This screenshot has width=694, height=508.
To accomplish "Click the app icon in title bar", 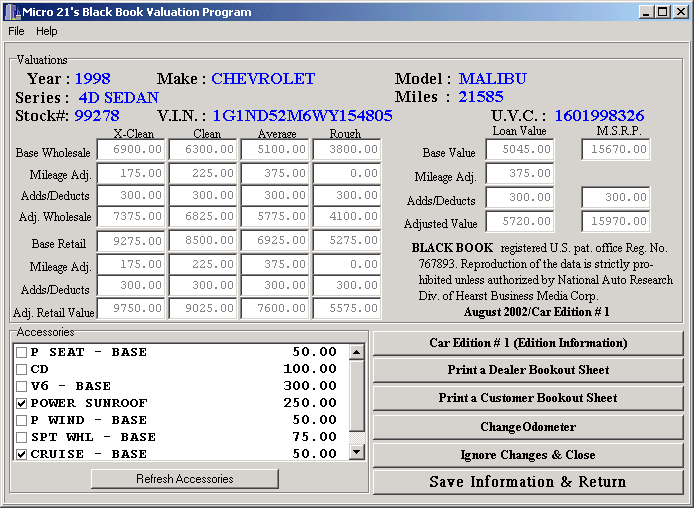I will (x=12, y=12).
